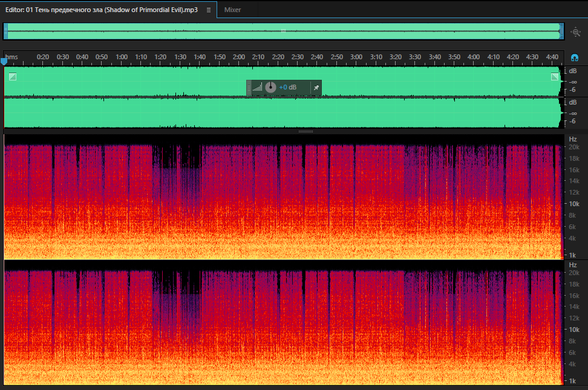Viewport: 588px width, 390px height.
Task: Open the Editor panel menu icon
Action: click(209, 10)
